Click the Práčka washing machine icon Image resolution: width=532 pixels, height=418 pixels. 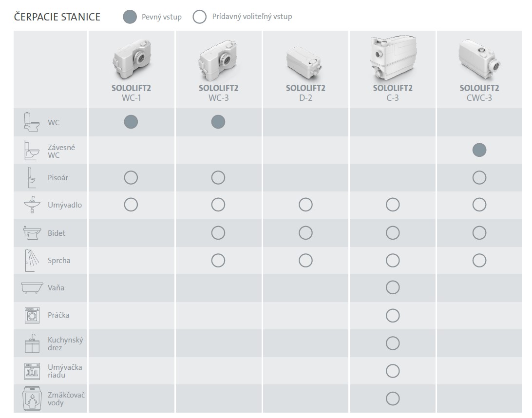32,315
